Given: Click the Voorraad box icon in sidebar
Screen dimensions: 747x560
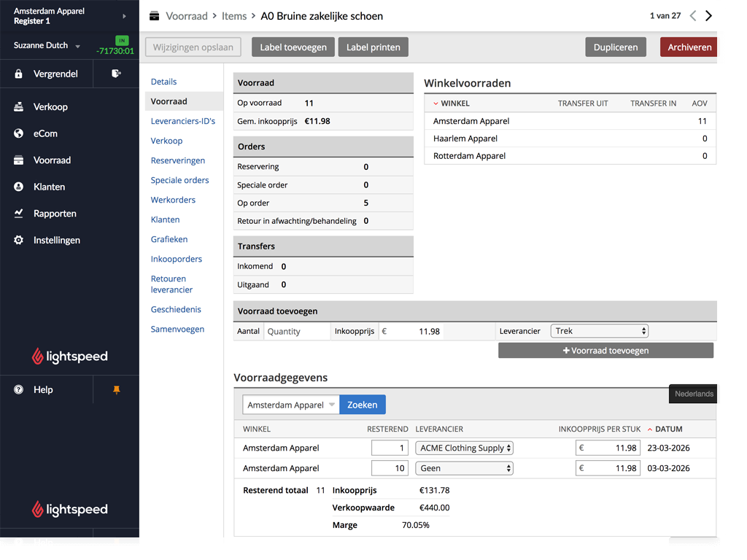Looking at the screenshot, I should pos(18,160).
